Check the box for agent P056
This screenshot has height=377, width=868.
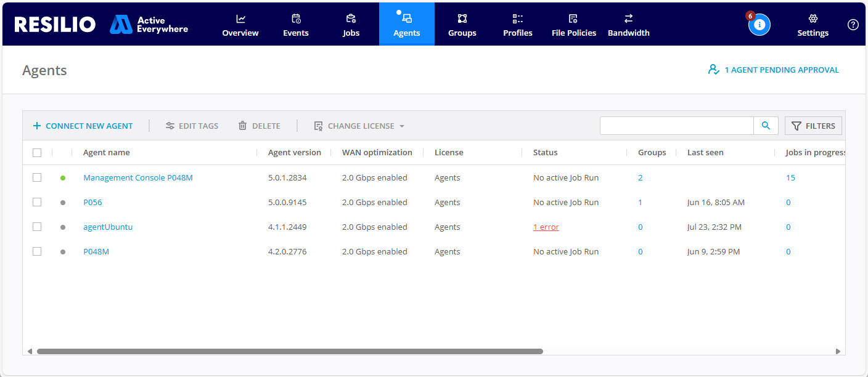pyautogui.click(x=37, y=202)
